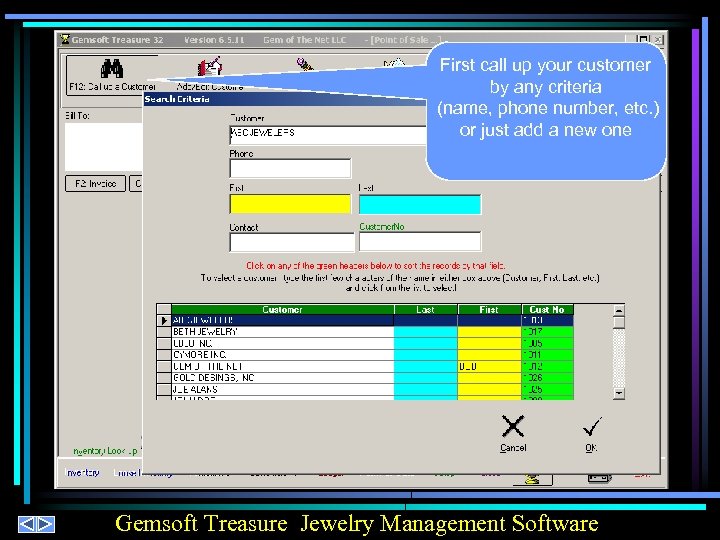Click the F12 Call up a Customer binoculars button
720x540 pixels.
(x=112, y=75)
